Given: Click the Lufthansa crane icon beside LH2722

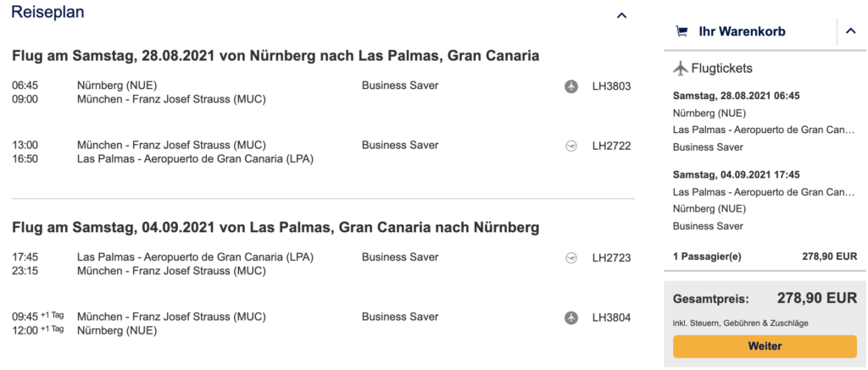Looking at the screenshot, I should pyautogui.click(x=571, y=146).
